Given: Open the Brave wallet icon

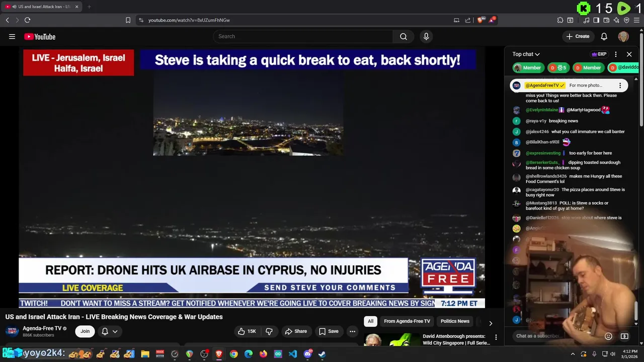Looking at the screenshot, I should [606, 20].
